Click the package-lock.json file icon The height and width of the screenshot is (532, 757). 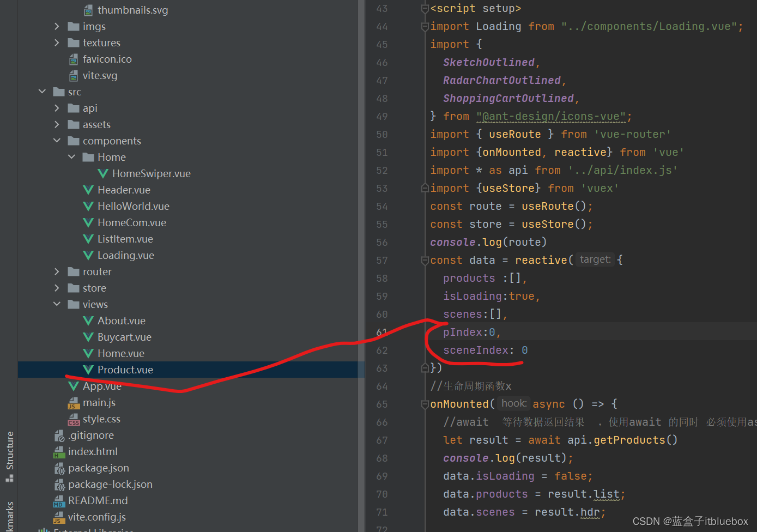pos(59,485)
